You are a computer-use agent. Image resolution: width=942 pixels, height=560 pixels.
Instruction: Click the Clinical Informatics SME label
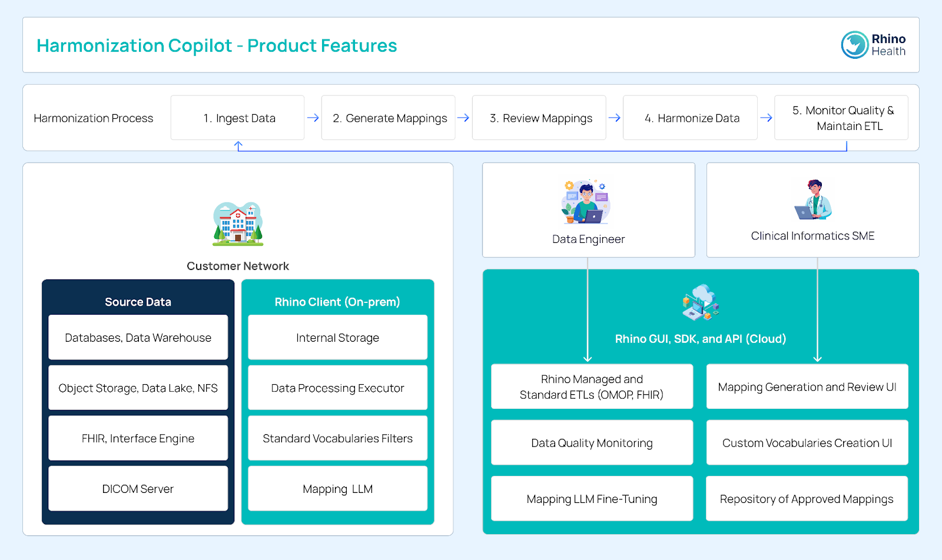[812, 236]
